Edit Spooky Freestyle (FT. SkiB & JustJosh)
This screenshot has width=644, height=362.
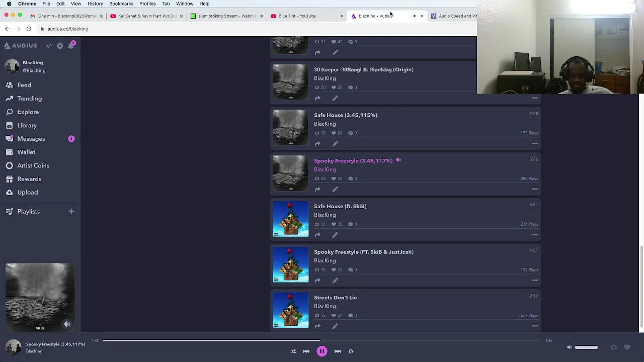click(x=335, y=281)
